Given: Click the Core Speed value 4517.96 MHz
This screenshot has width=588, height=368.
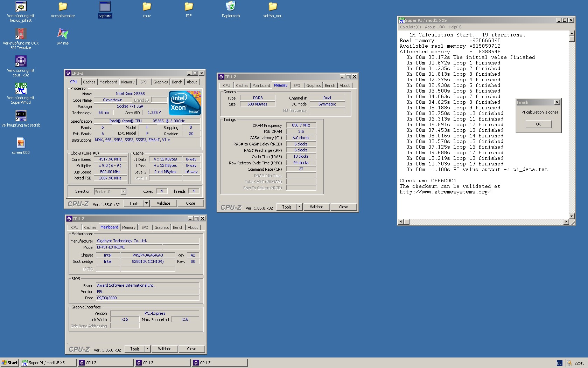Looking at the screenshot, I should pos(110,159).
